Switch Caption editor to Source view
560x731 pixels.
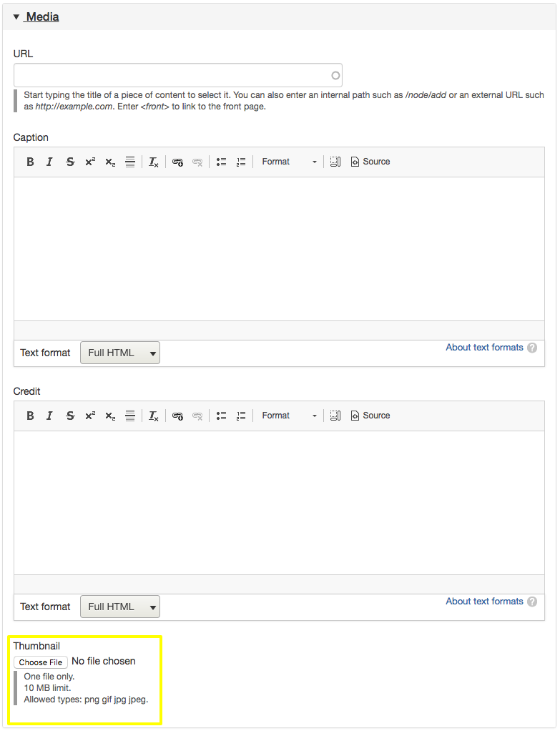tap(370, 162)
